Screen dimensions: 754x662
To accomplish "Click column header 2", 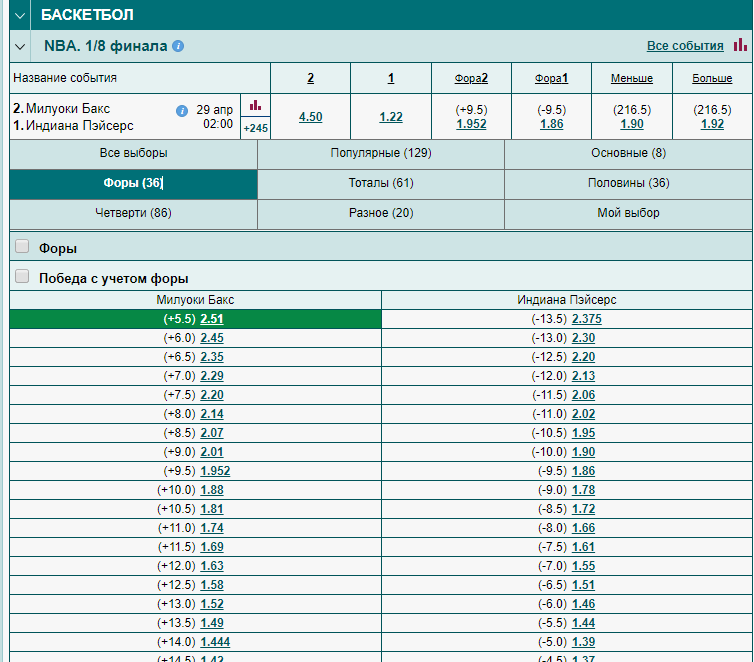I will [x=311, y=78].
